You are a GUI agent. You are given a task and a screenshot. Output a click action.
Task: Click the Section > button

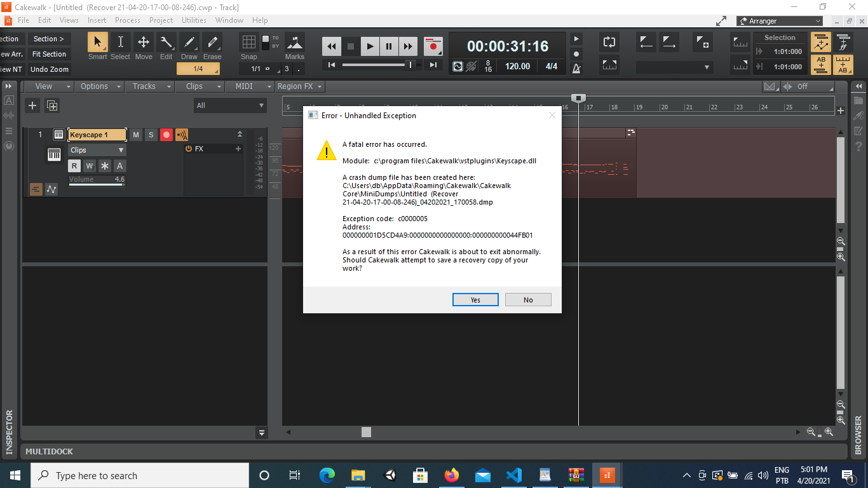[x=49, y=39]
